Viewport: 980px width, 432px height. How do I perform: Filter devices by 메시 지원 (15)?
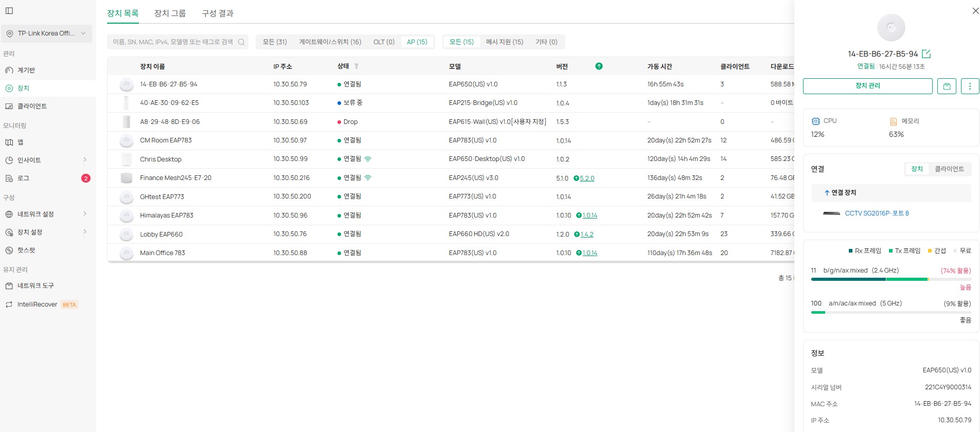(504, 42)
